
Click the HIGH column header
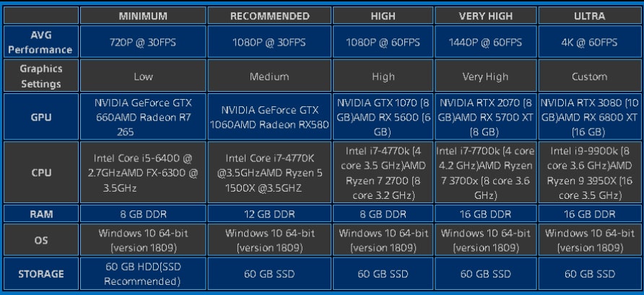coord(383,16)
